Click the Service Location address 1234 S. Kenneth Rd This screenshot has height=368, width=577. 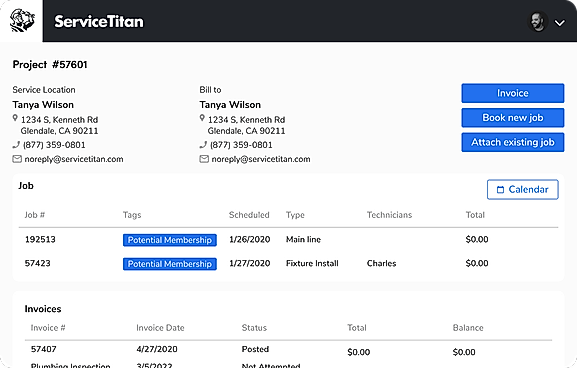tap(59, 120)
